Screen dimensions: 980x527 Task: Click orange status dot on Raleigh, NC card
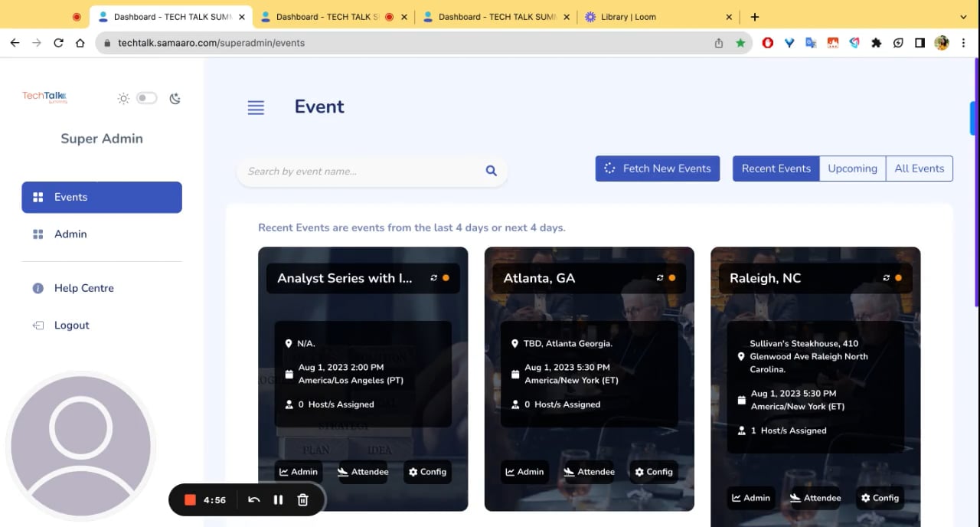pyautogui.click(x=898, y=278)
